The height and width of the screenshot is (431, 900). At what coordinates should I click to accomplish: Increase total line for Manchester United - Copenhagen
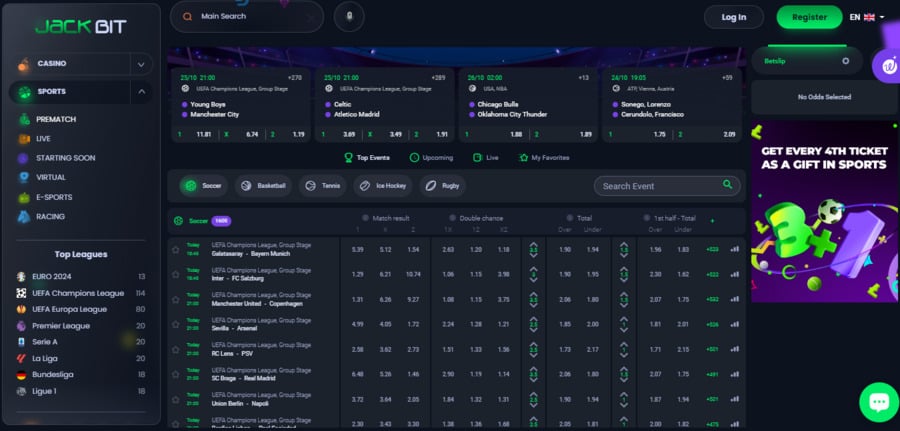[533, 294]
